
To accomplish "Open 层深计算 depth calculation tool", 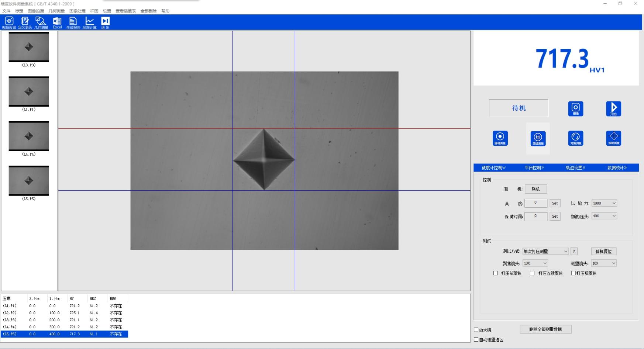I will click(x=89, y=23).
